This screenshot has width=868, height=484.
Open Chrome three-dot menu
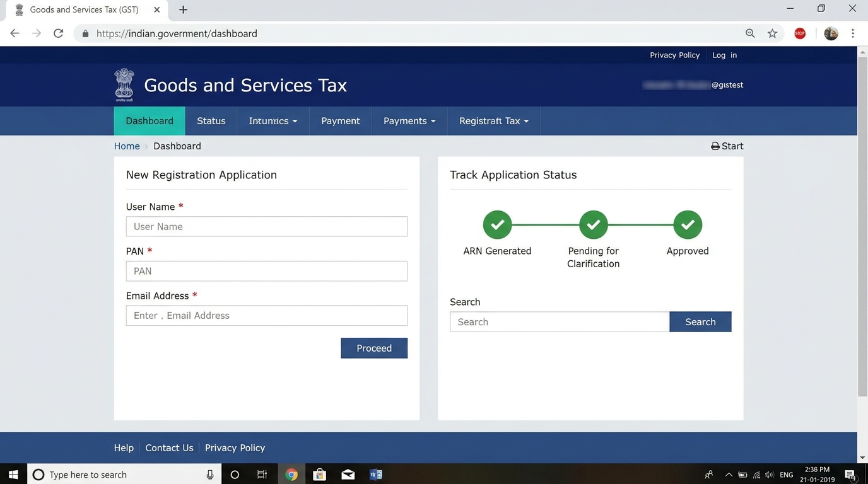tap(853, 33)
